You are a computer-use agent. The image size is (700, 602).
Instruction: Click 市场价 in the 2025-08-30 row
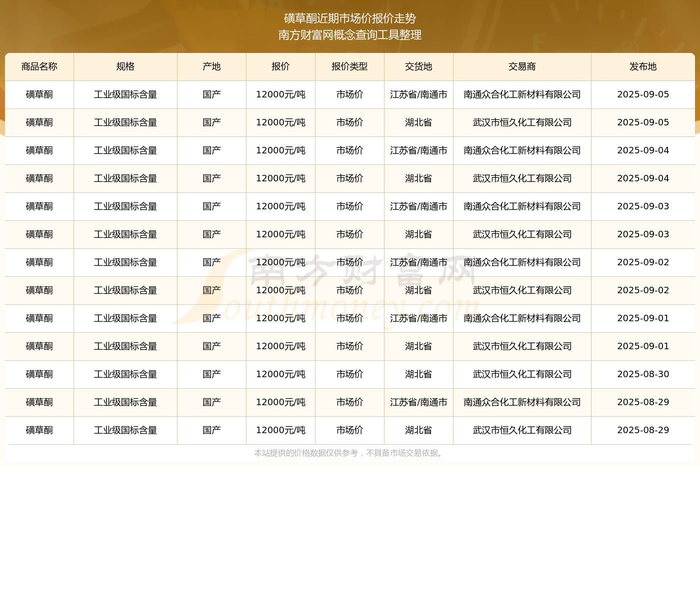click(349, 374)
